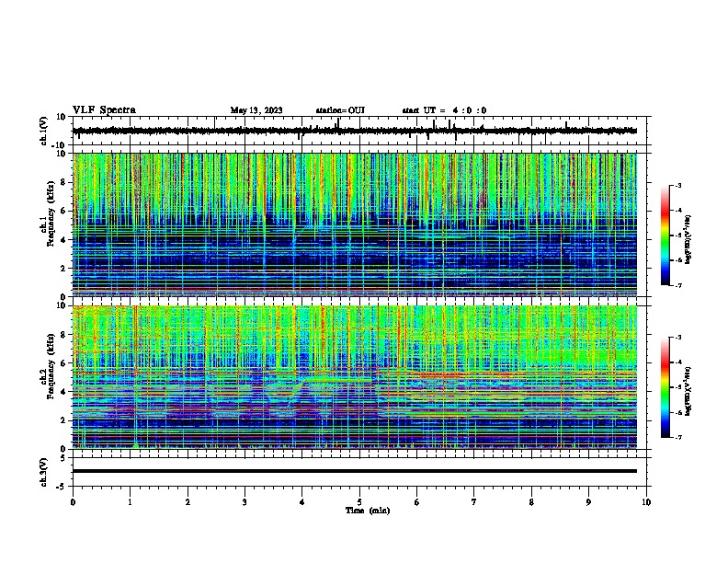Click time axis tick label "1"

[131, 502]
